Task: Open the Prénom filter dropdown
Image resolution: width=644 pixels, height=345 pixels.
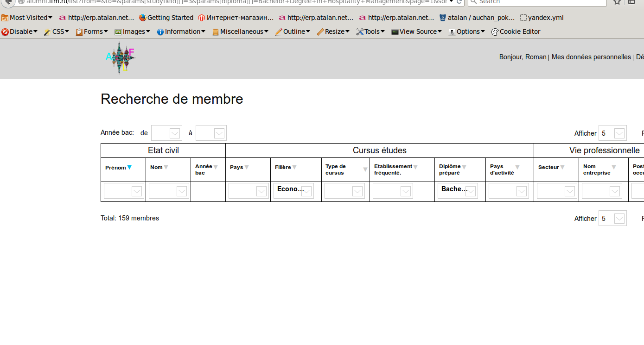Action: tap(124, 191)
